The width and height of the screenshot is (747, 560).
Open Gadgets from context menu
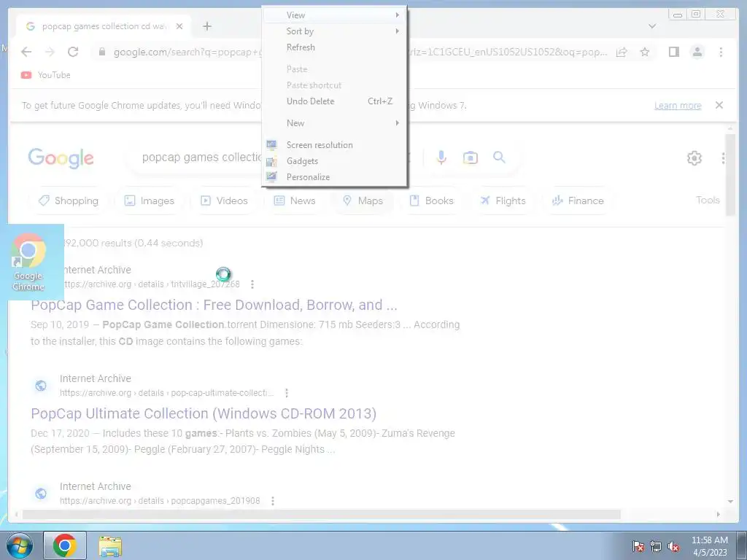[x=334, y=161]
